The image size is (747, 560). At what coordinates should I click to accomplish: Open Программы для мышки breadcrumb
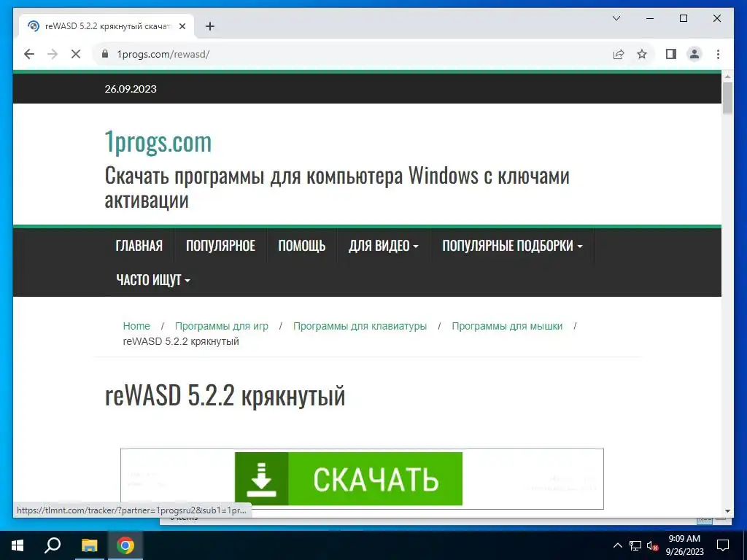point(507,326)
